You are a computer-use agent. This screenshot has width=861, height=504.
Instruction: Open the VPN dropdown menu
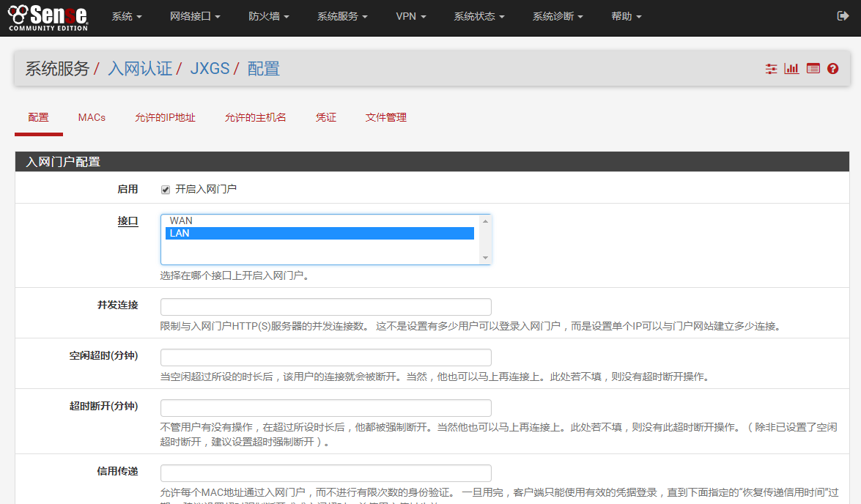[x=410, y=16]
